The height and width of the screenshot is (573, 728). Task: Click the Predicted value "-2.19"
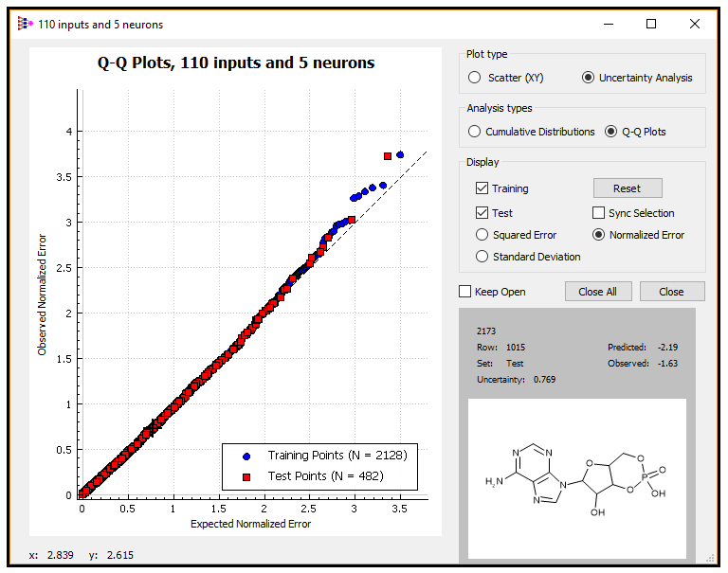pyautogui.click(x=667, y=347)
